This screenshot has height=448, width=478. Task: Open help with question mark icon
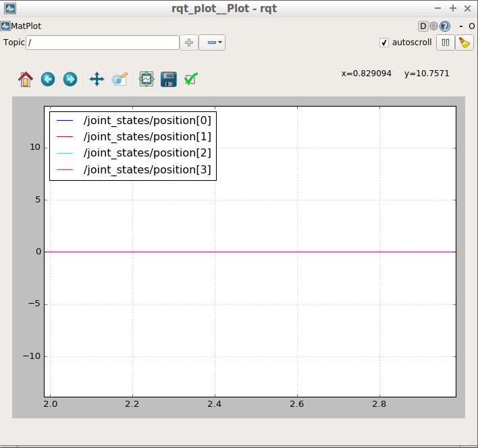pos(445,26)
